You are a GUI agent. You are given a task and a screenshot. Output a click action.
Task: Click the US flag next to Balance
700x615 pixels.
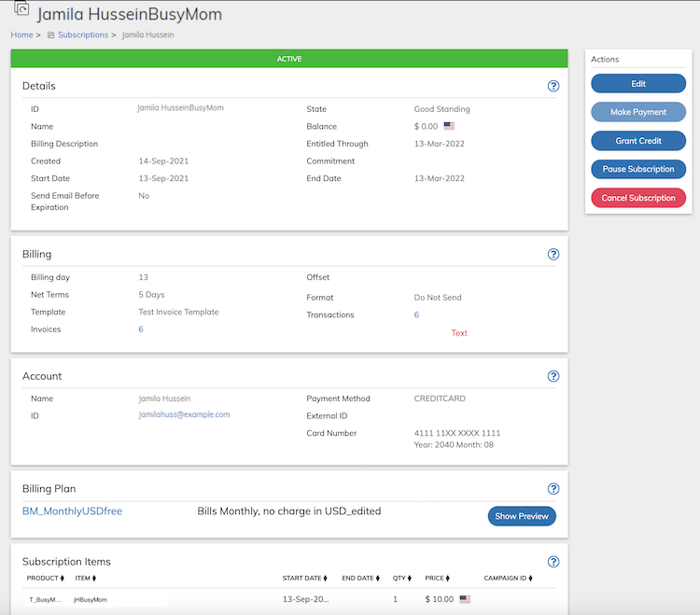pos(449,126)
